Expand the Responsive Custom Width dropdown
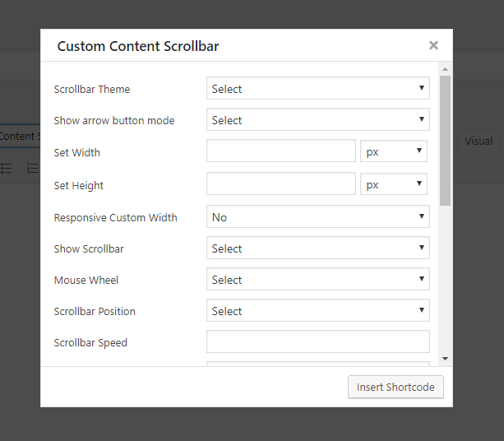This screenshot has height=441, width=504. 317,217
